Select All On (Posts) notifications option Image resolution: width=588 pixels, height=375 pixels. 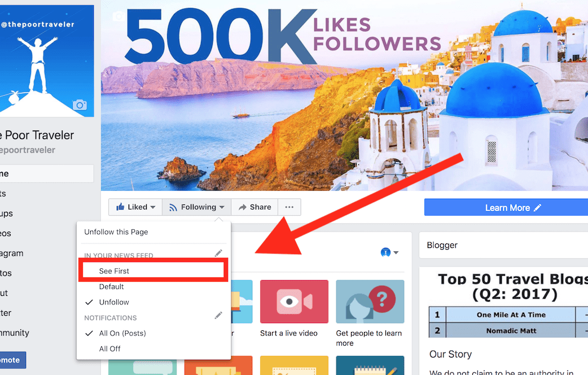122,333
